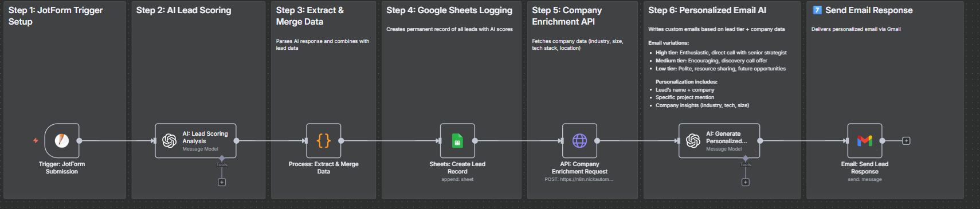Click the 'Sheets: Create Lead Record' label

(457, 168)
